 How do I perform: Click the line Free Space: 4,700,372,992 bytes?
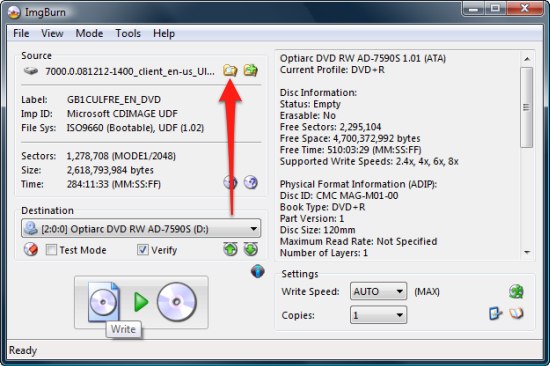click(x=350, y=138)
